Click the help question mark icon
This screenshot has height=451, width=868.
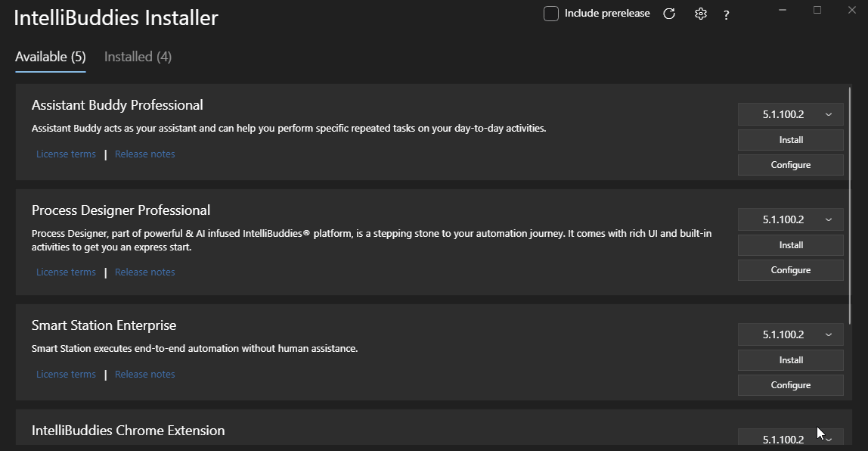(727, 15)
